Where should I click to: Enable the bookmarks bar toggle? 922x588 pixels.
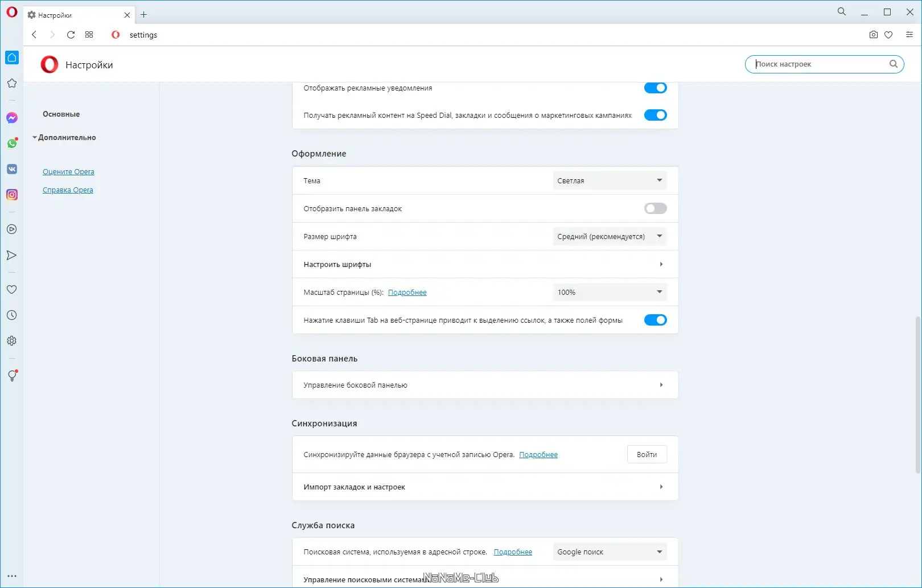[x=655, y=208]
